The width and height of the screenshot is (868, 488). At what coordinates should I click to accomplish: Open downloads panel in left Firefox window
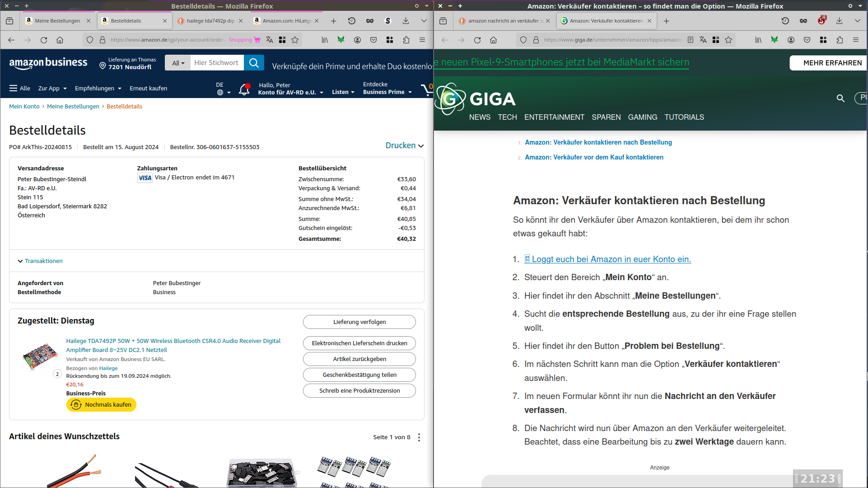pyautogui.click(x=406, y=21)
